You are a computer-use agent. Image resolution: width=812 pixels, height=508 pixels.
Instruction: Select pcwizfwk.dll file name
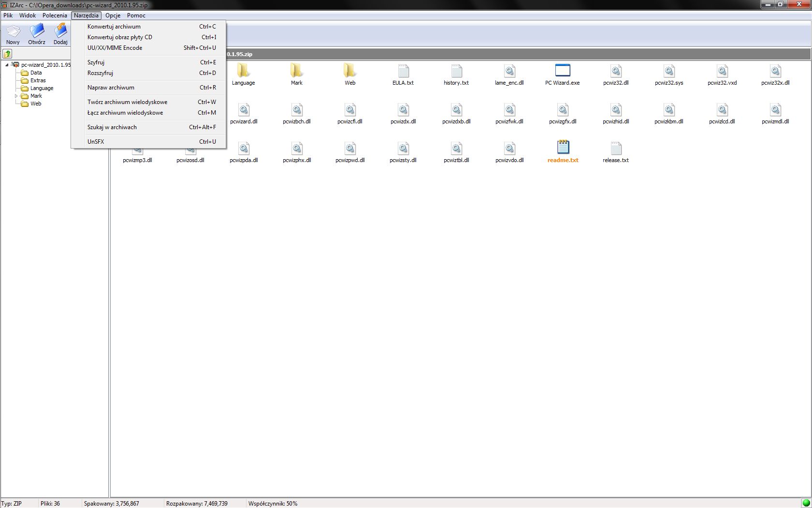coord(509,121)
